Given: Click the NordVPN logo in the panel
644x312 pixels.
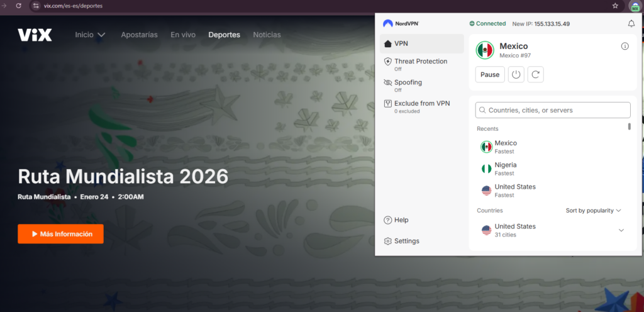Looking at the screenshot, I should [x=401, y=24].
